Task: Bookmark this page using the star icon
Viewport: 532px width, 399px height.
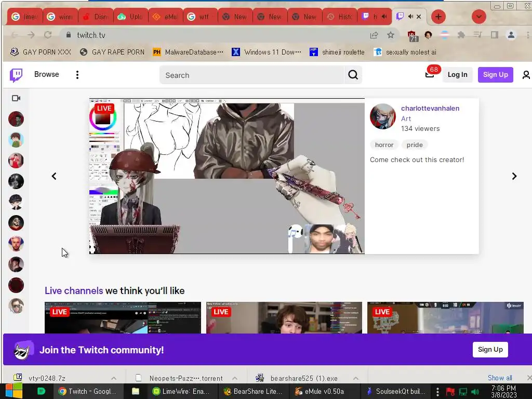Action: pos(391,35)
